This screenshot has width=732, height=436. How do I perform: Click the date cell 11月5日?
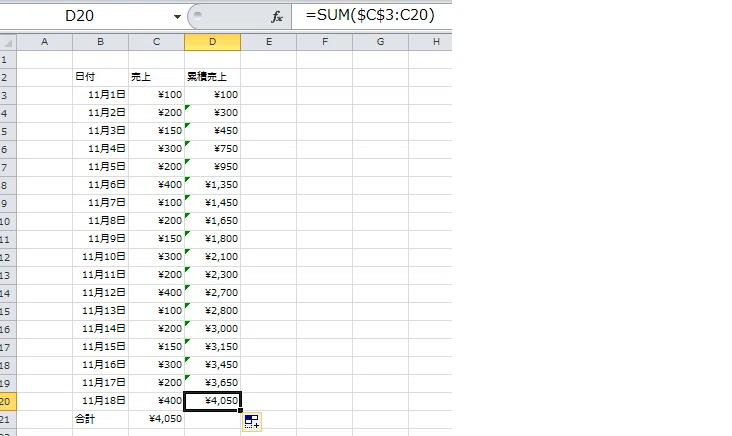pyautogui.click(x=100, y=167)
